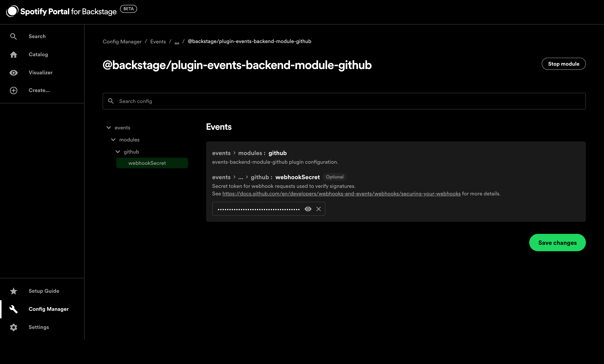Open Setup Guide from the sidebar
604x364 pixels.
44,291
